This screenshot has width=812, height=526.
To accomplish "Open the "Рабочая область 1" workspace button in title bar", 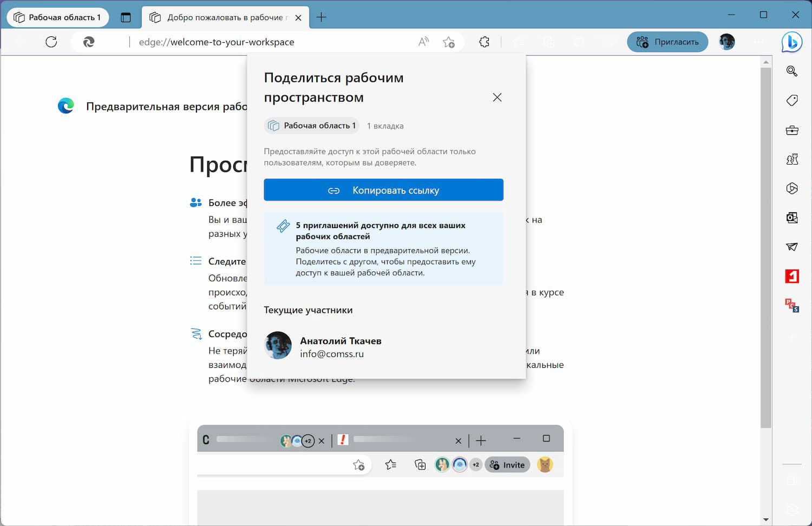I will (57, 17).
